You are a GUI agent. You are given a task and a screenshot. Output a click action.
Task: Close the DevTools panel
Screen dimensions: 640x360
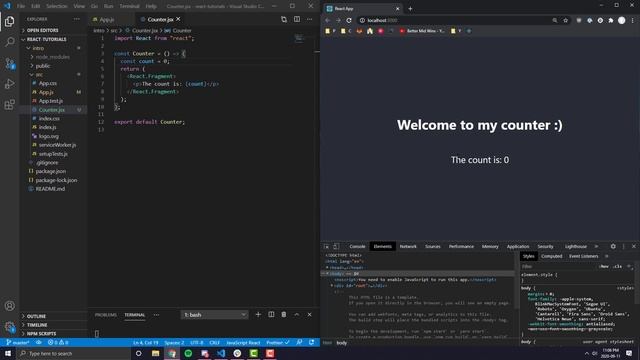[634, 247]
